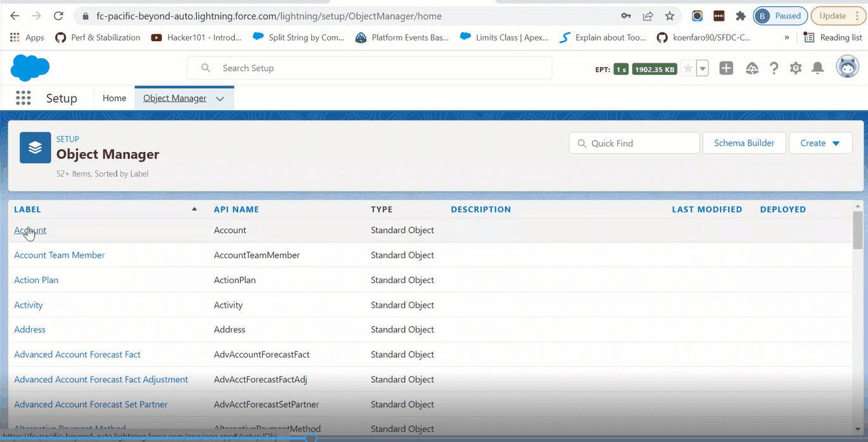This screenshot has height=442, width=868.
Task: Open the Action Plan object
Action: pos(36,280)
